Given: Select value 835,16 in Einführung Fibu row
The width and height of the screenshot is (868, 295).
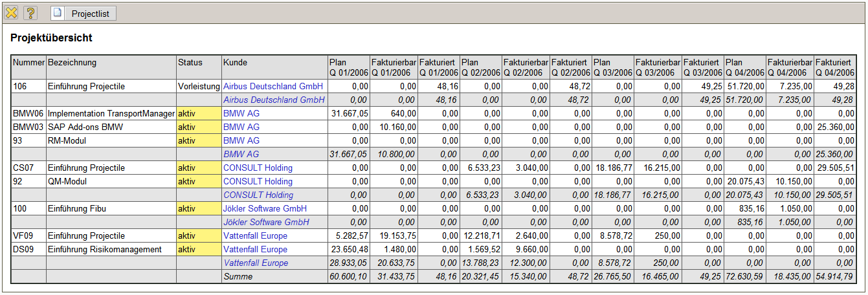Looking at the screenshot, I should pos(745,208).
